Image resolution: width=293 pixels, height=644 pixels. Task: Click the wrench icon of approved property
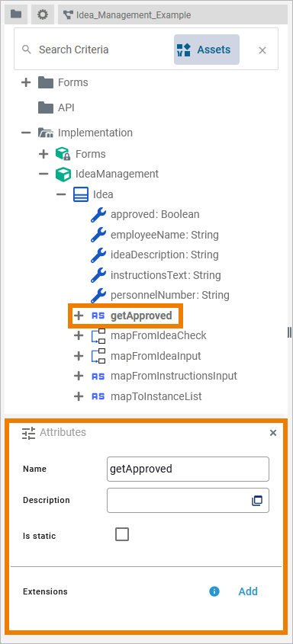[x=98, y=214]
